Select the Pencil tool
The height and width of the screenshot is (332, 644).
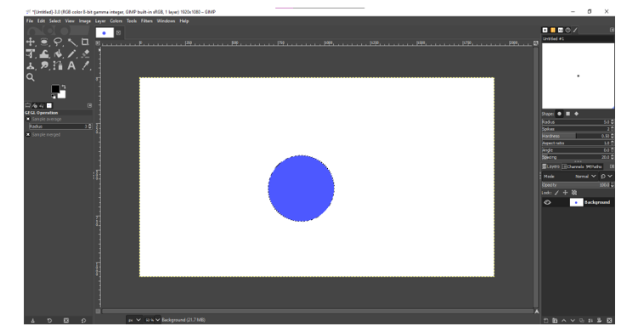[x=72, y=53]
